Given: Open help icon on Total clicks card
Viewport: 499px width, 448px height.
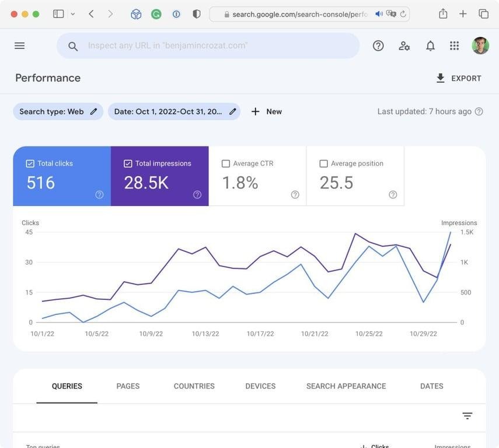Looking at the screenshot, I should (99, 195).
